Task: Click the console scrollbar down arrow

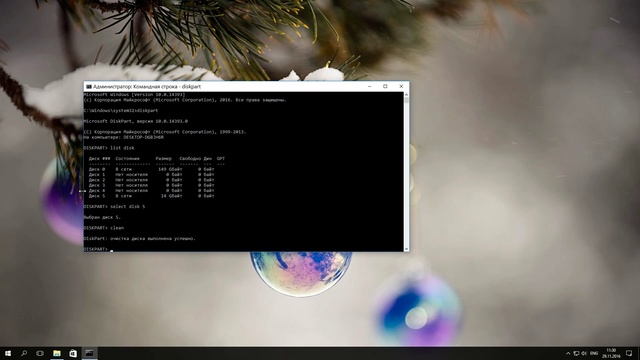Action: click(406, 249)
